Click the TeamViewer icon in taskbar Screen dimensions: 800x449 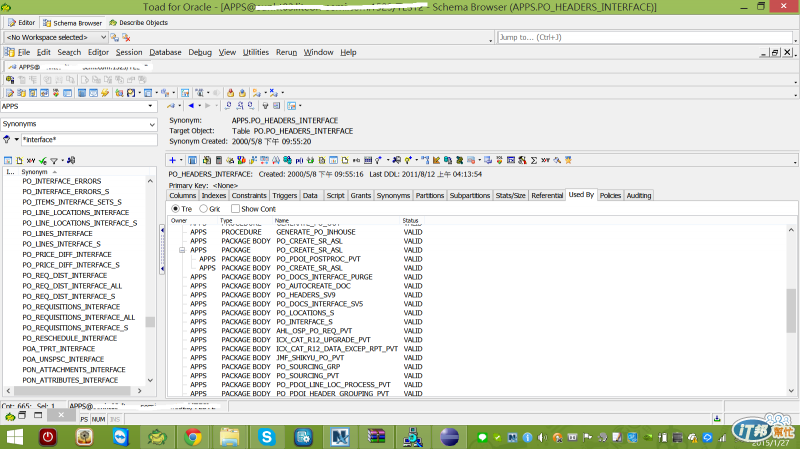pos(121,437)
